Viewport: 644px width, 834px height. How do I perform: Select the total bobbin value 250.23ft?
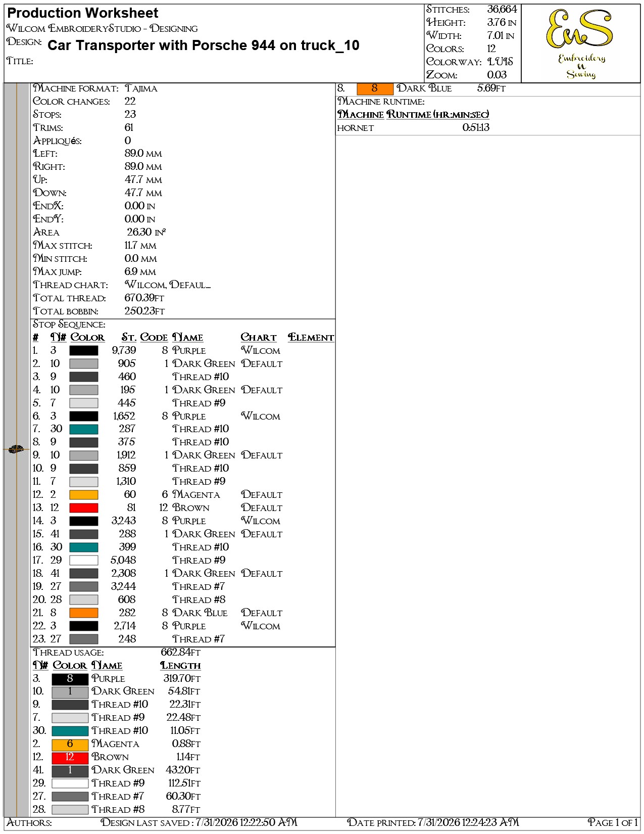coord(144,311)
